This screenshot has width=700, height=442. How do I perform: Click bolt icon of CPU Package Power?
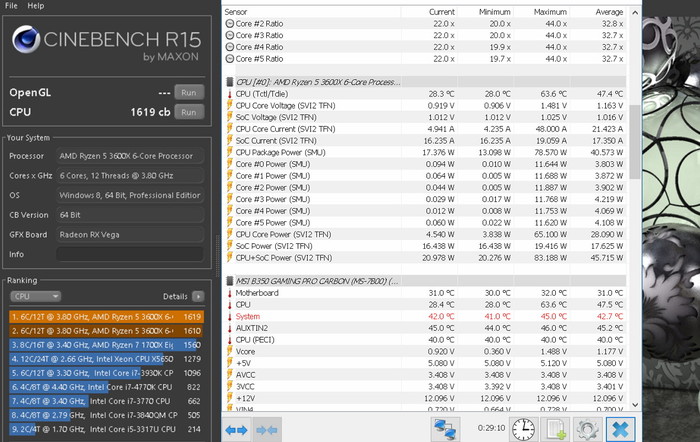point(229,152)
